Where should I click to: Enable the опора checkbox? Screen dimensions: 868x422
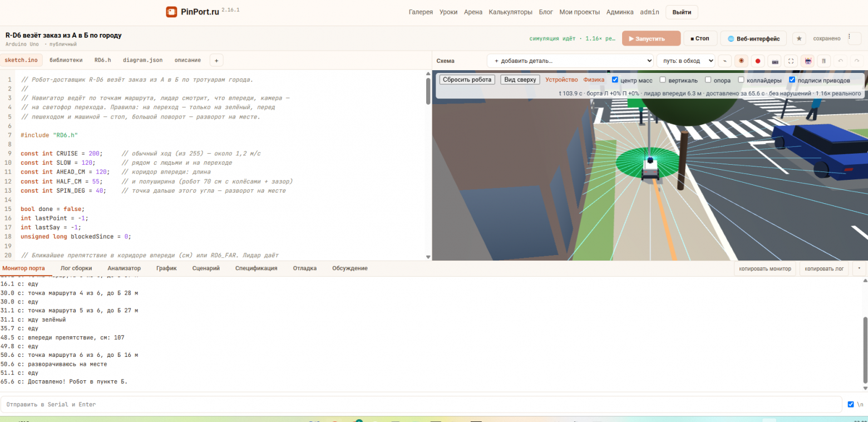[708, 80]
